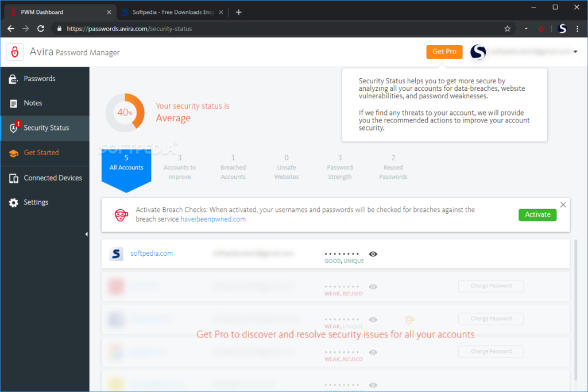Click the 'Your security status is' text
This screenshot has height=392, width=588.
192,106
